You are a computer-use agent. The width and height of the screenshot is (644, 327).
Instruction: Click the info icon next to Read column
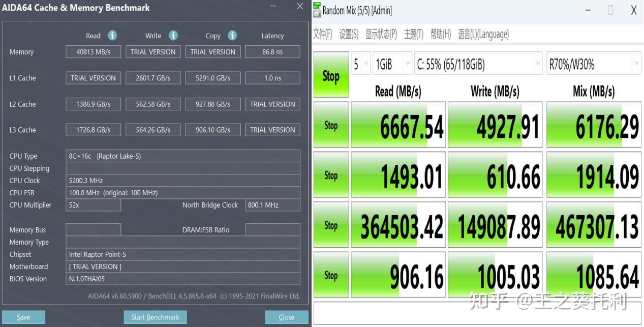point(112,36)
